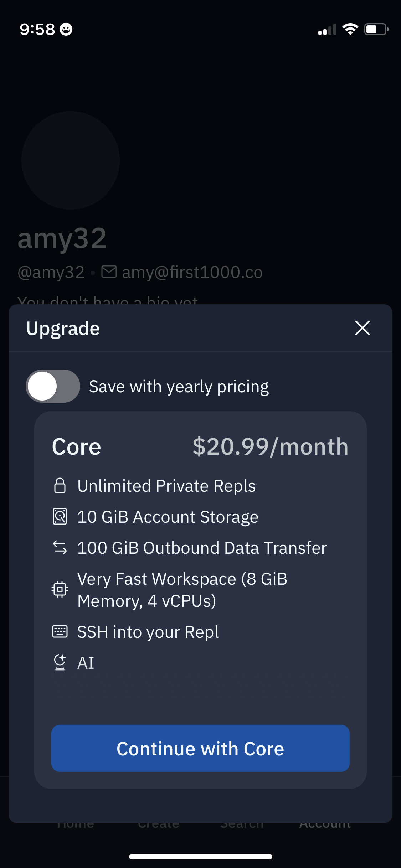Tap the amy32 profile avatar
This screenshot has height=868, width=401.
tap(71, 160)
